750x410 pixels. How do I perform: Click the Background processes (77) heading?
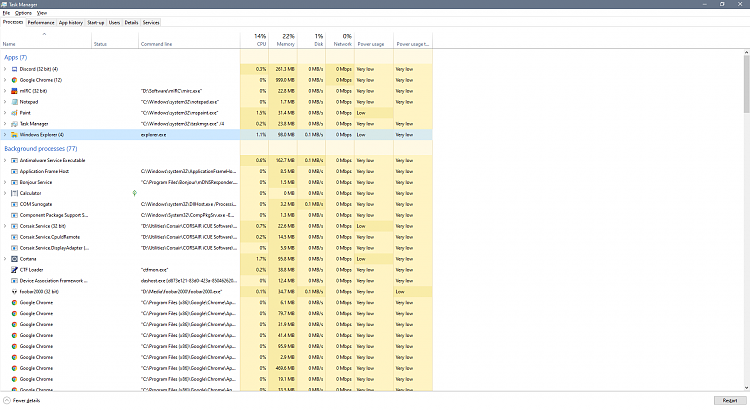pyautogui.click(x=41, y=149)
